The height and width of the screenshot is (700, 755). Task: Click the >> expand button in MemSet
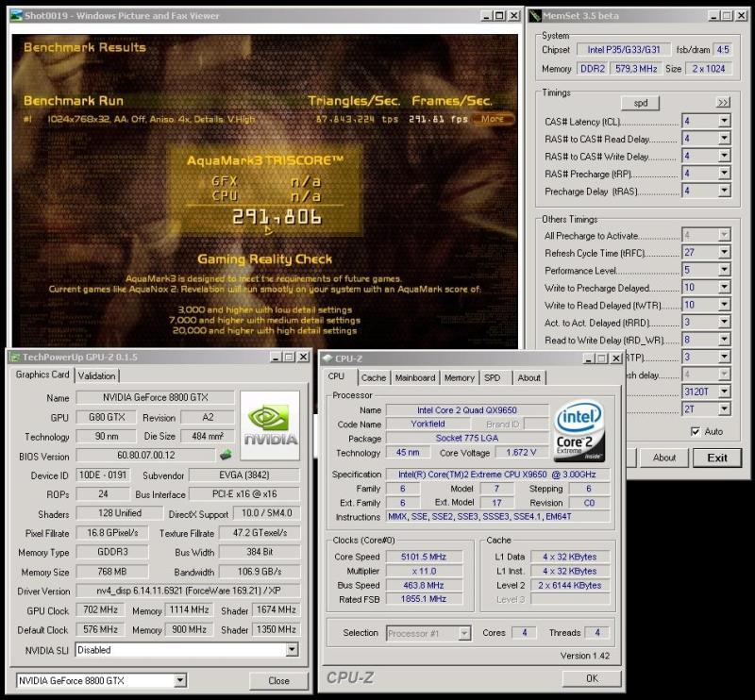(x=723, y=103)
